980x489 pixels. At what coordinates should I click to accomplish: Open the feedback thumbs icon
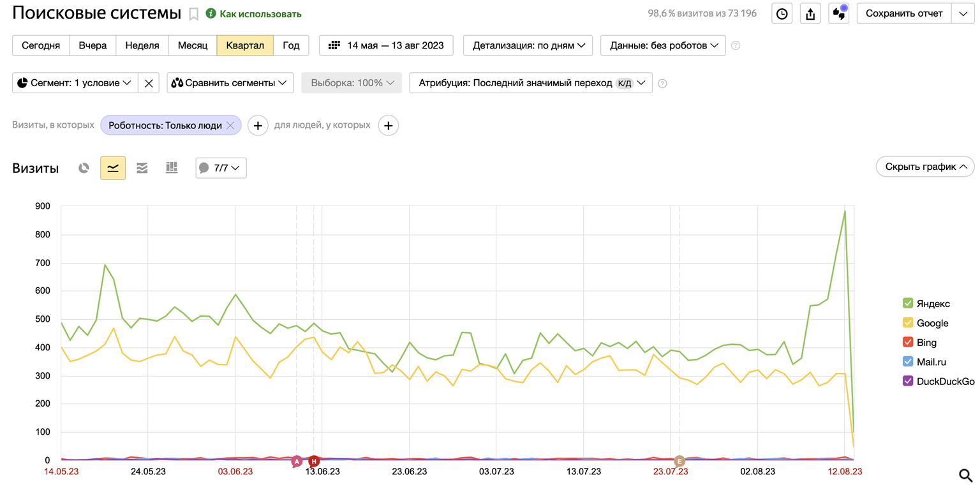point(839,13)
